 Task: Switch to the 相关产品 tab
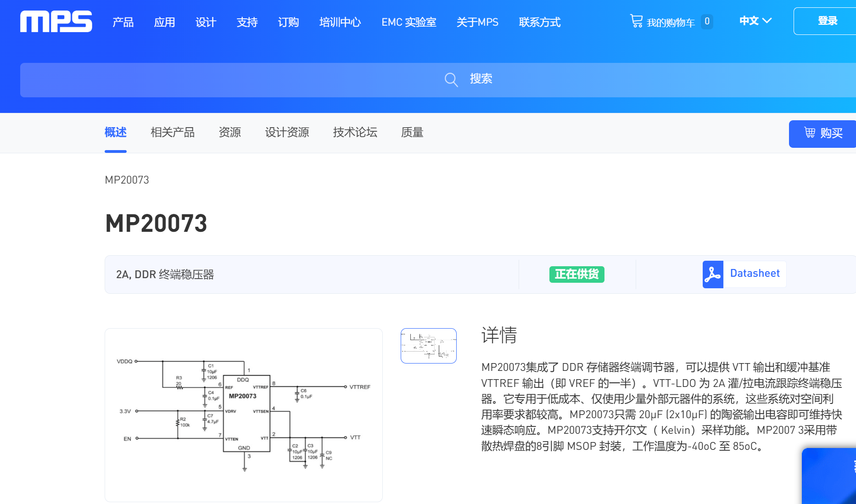[173, 133]
